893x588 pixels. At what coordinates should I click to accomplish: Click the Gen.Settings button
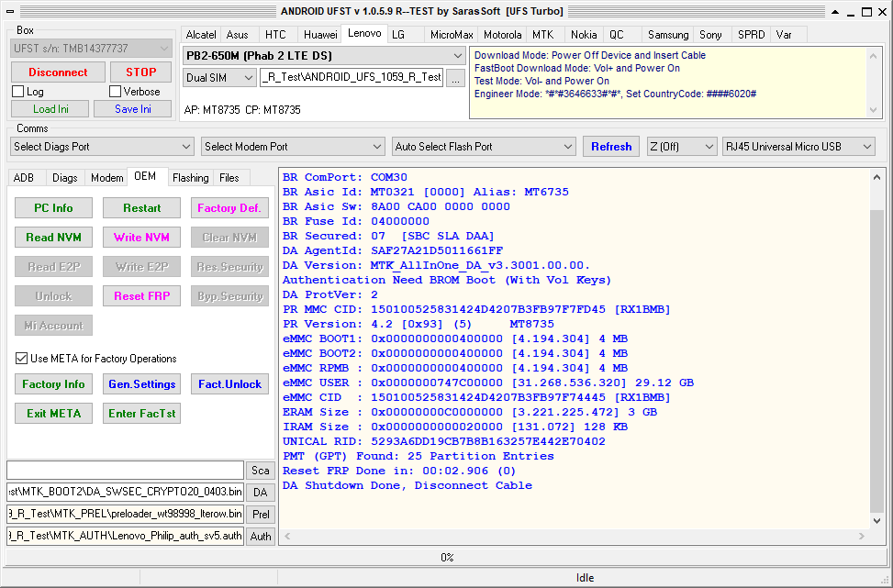tap(142, 384)
